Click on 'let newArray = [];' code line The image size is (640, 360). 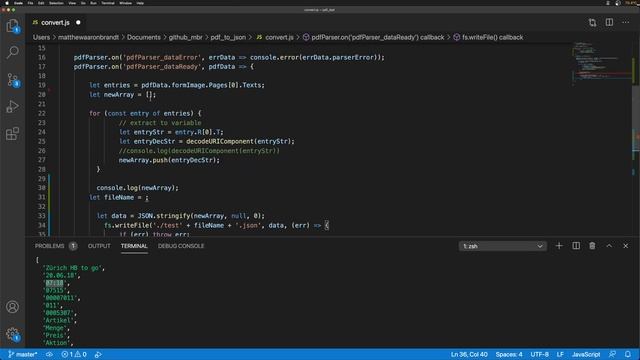point(122,95)
